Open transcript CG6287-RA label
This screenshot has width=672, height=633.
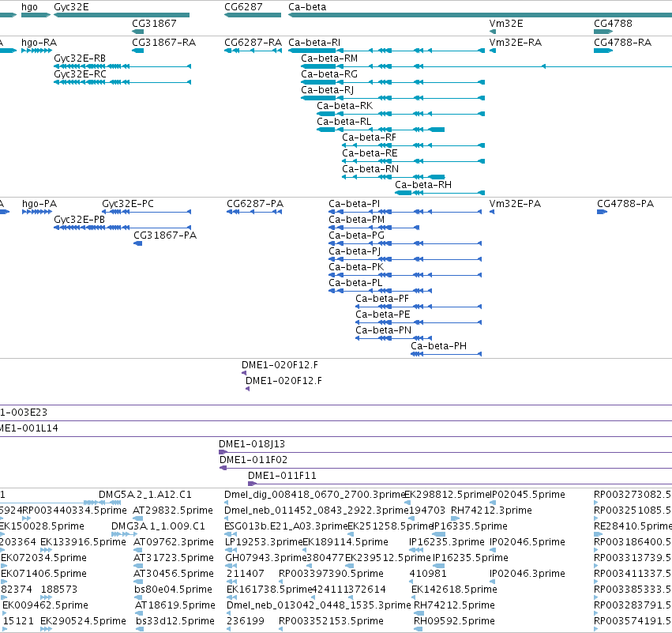[253, 43]
